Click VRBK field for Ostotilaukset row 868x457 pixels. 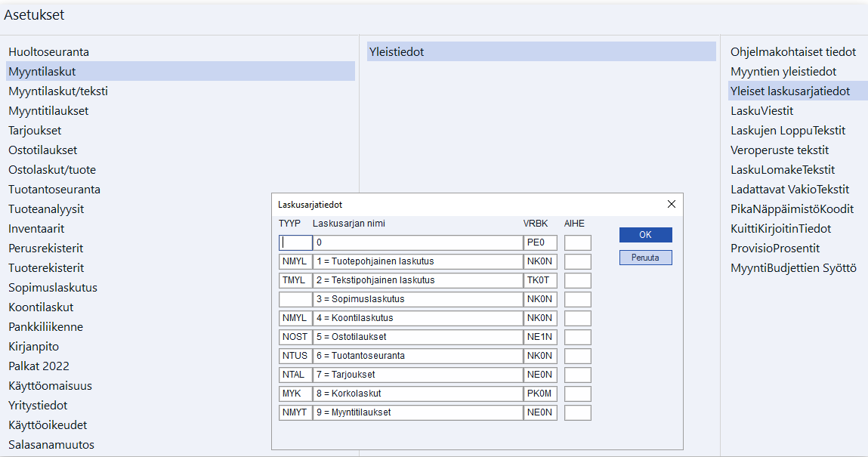[540, 337]
